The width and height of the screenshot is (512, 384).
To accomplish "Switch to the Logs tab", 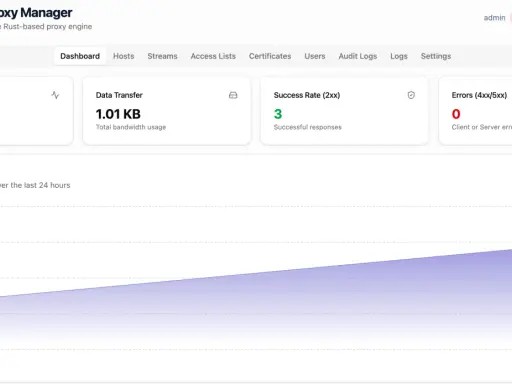I will coord(399,56).
